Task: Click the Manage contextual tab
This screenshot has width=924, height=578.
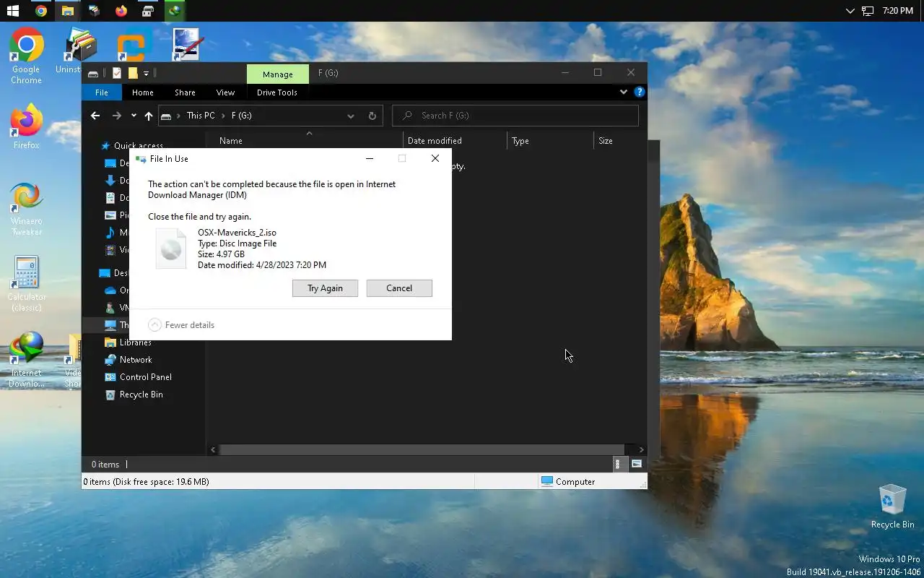Action: [x=278, y=74]
